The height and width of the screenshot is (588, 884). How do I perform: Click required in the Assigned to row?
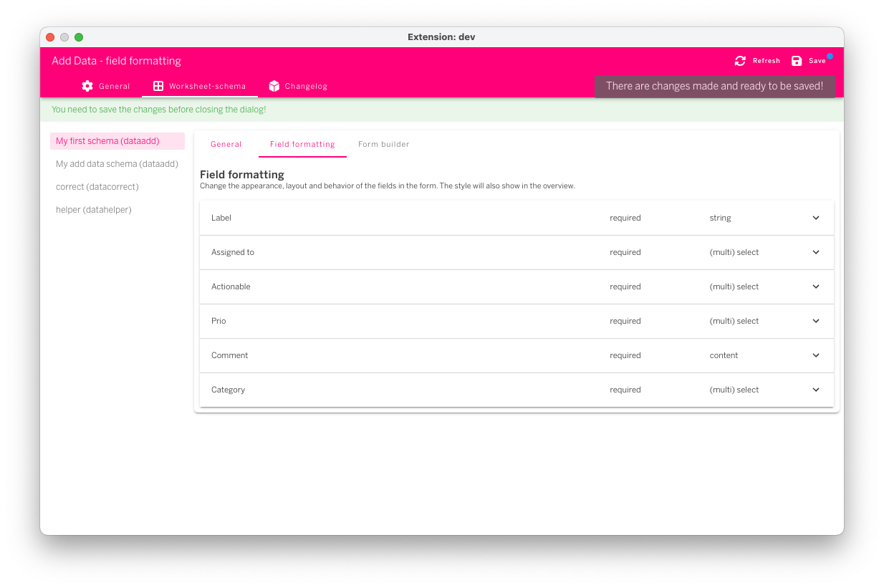coord(625,252)
